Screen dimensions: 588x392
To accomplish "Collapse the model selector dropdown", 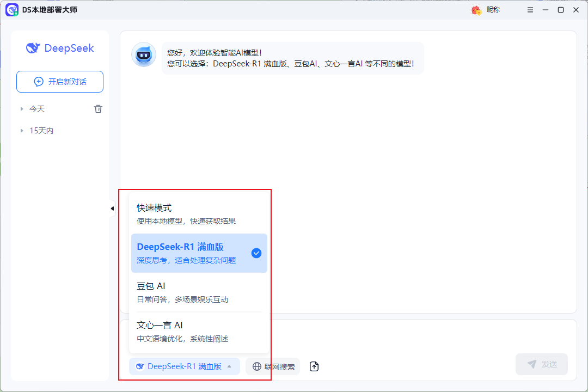I will click(184, 366).
